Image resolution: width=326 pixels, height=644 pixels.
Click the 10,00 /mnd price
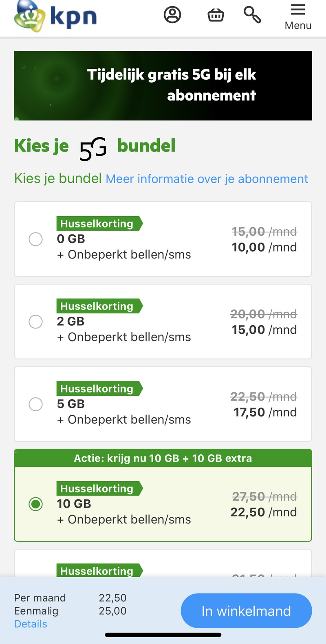tap(264, 247)
